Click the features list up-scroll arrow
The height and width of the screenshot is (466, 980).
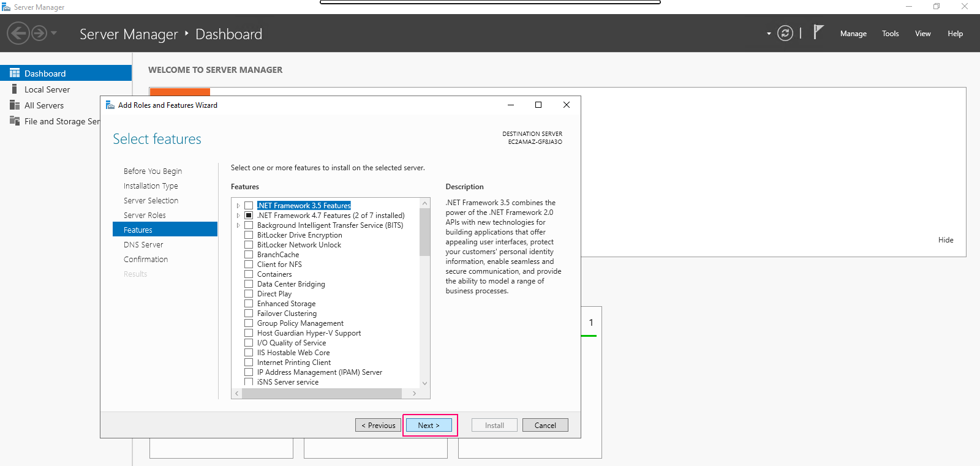(425, 203)
